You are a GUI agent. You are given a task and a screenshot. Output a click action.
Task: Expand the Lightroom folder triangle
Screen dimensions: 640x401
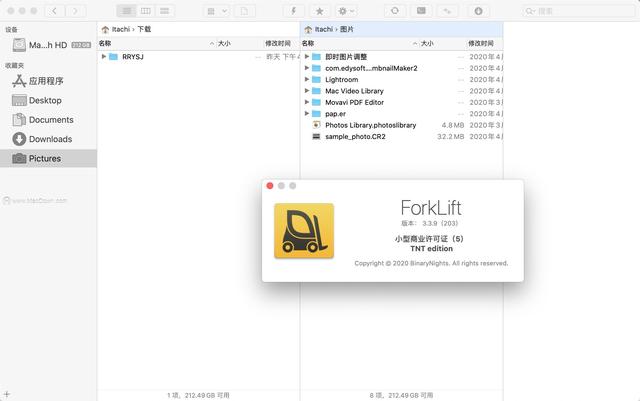307,79
